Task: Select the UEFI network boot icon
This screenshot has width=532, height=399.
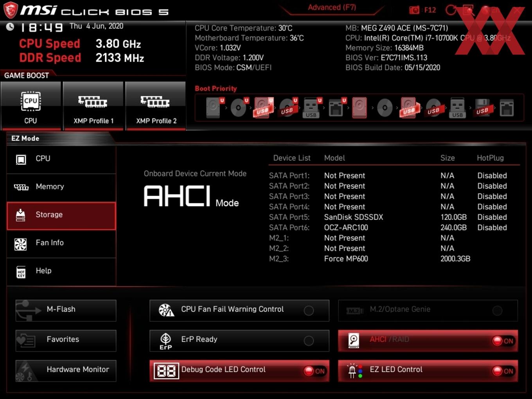Action: coord(336,108)
